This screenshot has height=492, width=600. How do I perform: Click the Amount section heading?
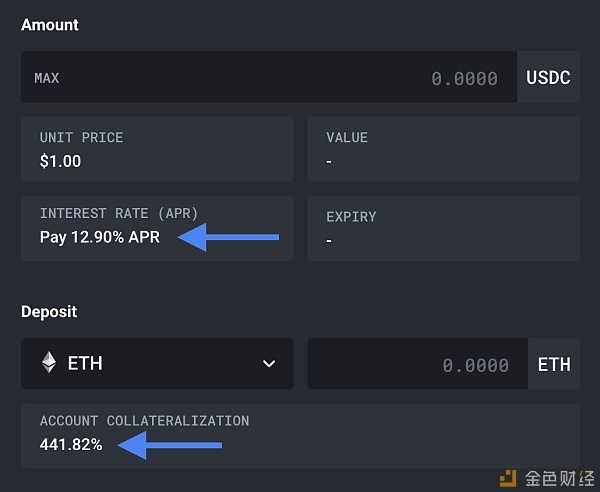(50, 25)
